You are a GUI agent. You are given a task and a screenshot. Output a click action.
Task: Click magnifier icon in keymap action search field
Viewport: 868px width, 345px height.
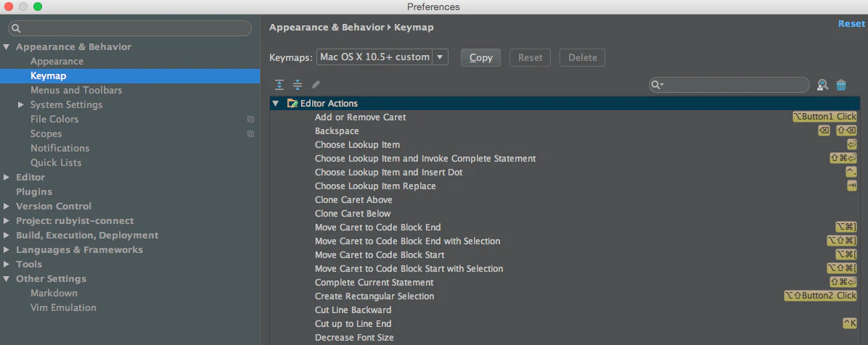coord(657,85)
